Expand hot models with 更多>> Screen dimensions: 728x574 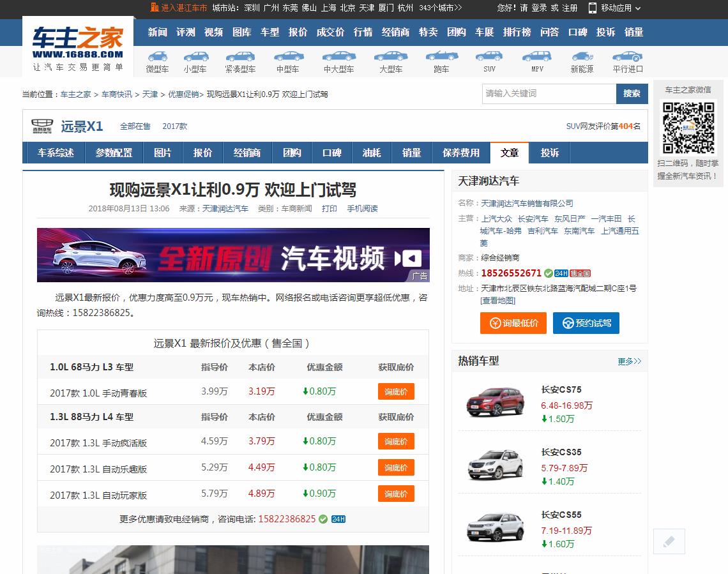tap(629, 361)
